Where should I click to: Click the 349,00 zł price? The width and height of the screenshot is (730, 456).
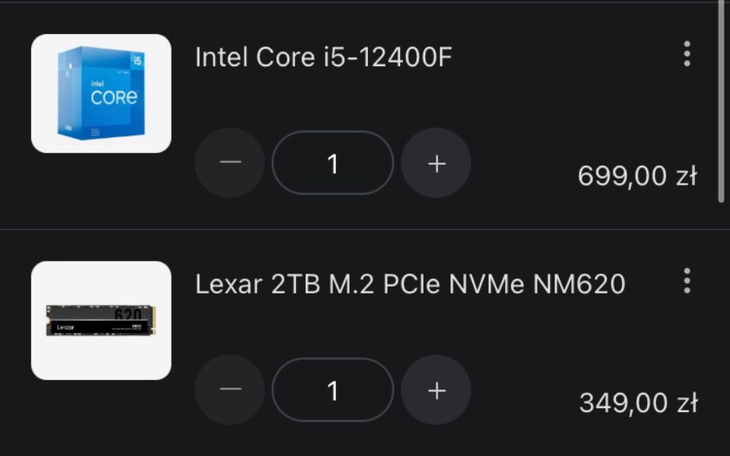(637, 403)
